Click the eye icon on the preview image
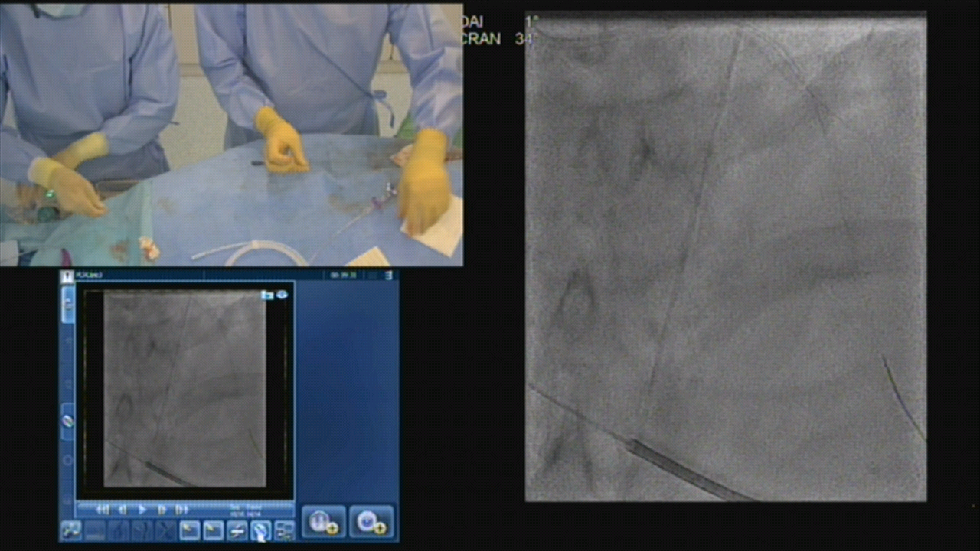The image size is (980, 551). pos(282,295)
